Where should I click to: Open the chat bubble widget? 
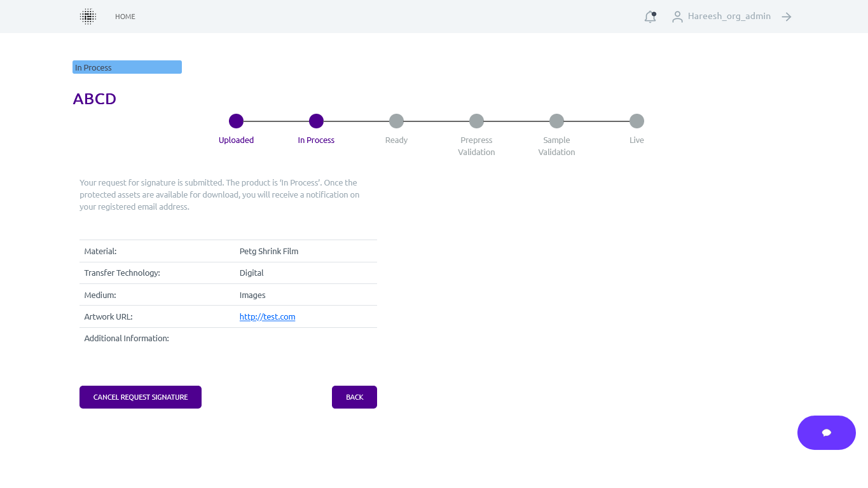[826, 433]
